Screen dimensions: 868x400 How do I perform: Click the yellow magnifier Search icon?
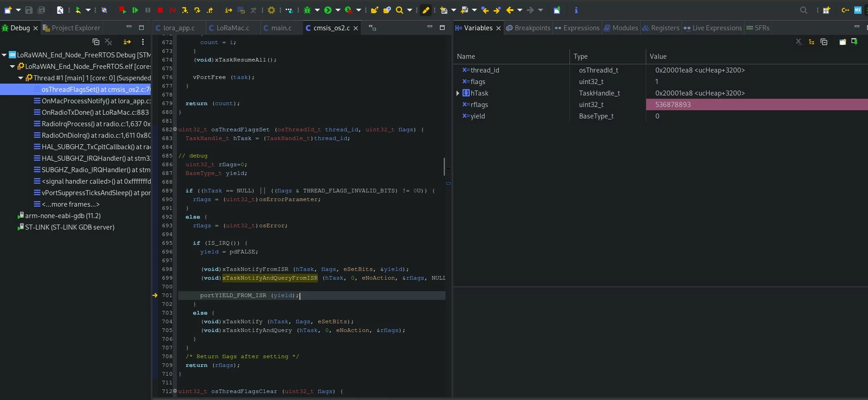coord(400,10)
